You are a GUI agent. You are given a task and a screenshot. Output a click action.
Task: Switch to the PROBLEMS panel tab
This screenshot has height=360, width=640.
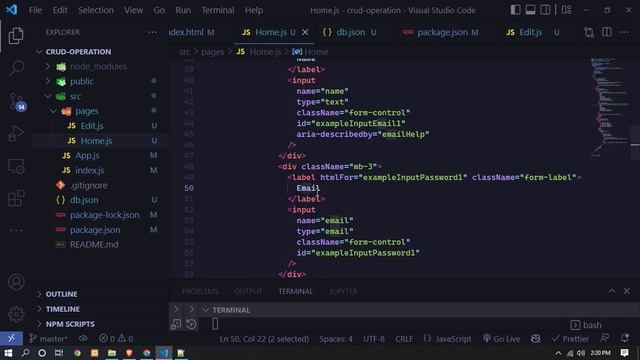click(x=200, y=291)
